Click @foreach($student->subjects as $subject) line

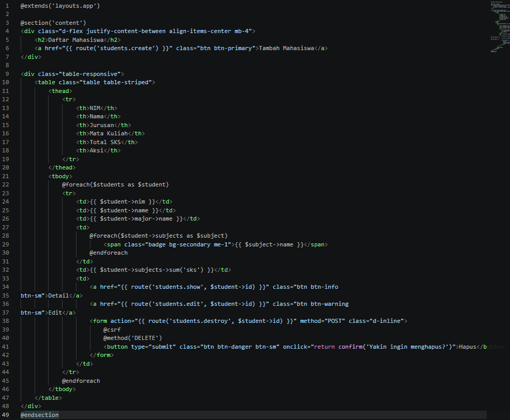click(159, 236)
